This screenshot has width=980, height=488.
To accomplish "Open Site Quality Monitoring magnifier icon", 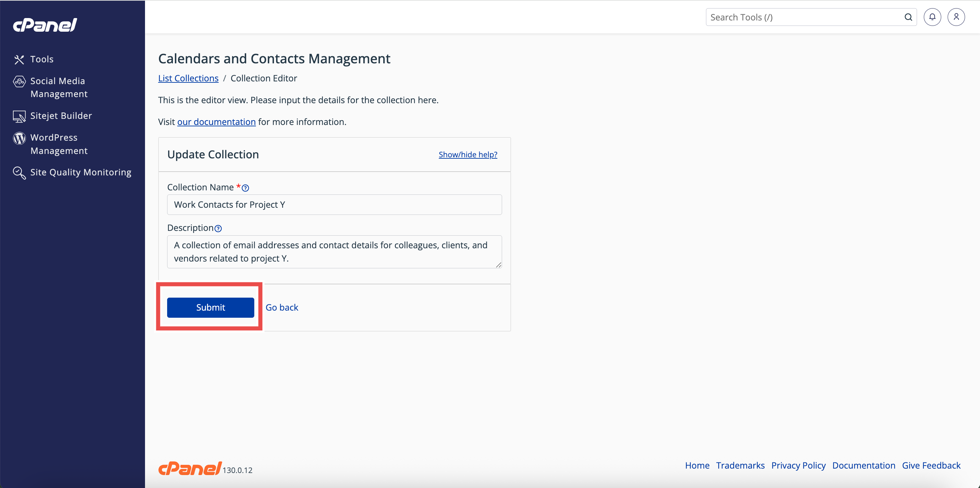I will [x=19, y=173].
